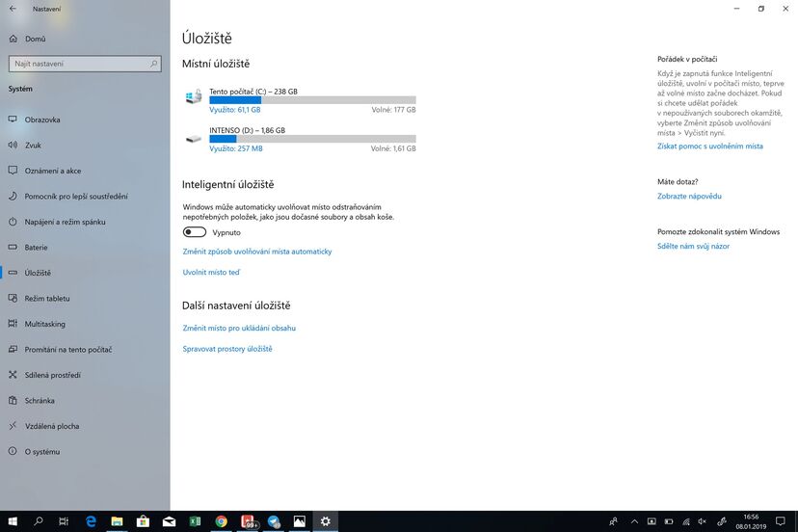Viewport: 798px width, 532px height.
Task: Open the Photos app from the taskbar
Action: (x=299, y=521)
